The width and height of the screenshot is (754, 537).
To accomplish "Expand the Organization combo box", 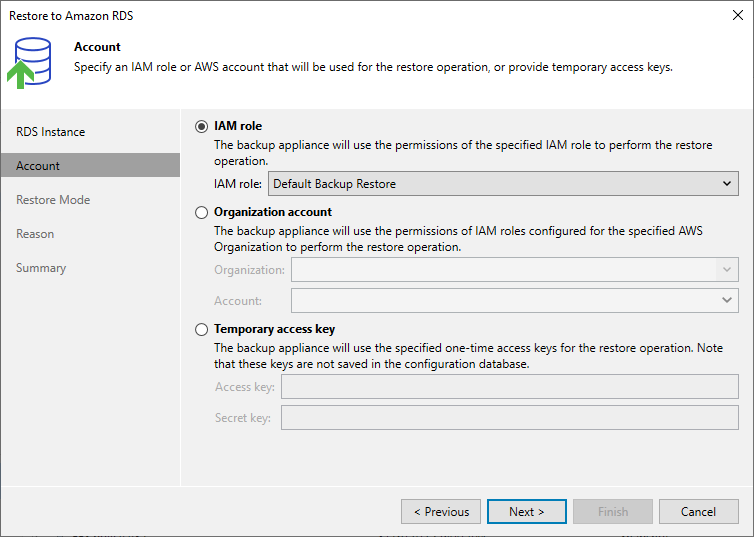I will tap(515, 270).
